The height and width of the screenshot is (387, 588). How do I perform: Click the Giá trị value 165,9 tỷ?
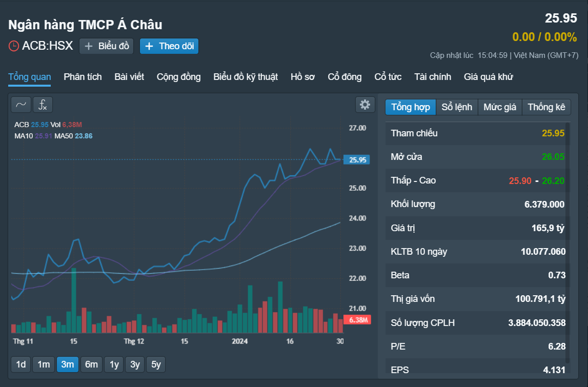coord(548,228)
